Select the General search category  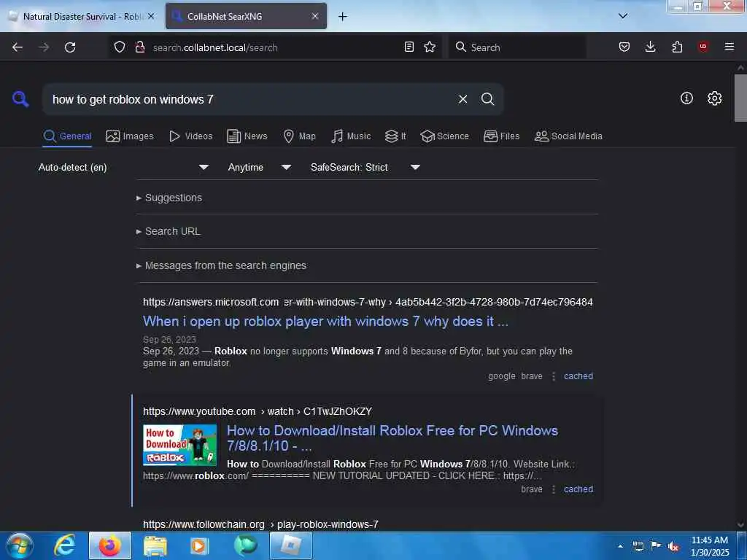coord(67,136)
